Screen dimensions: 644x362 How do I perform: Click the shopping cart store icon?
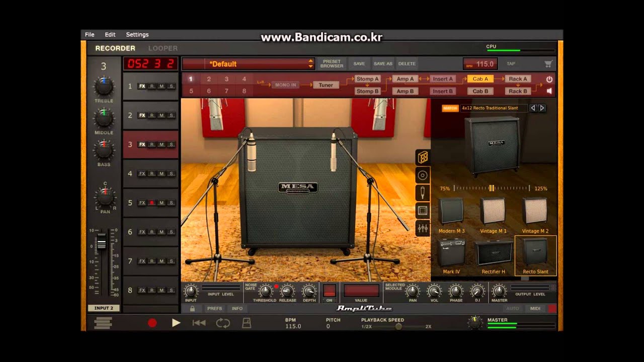548,64
